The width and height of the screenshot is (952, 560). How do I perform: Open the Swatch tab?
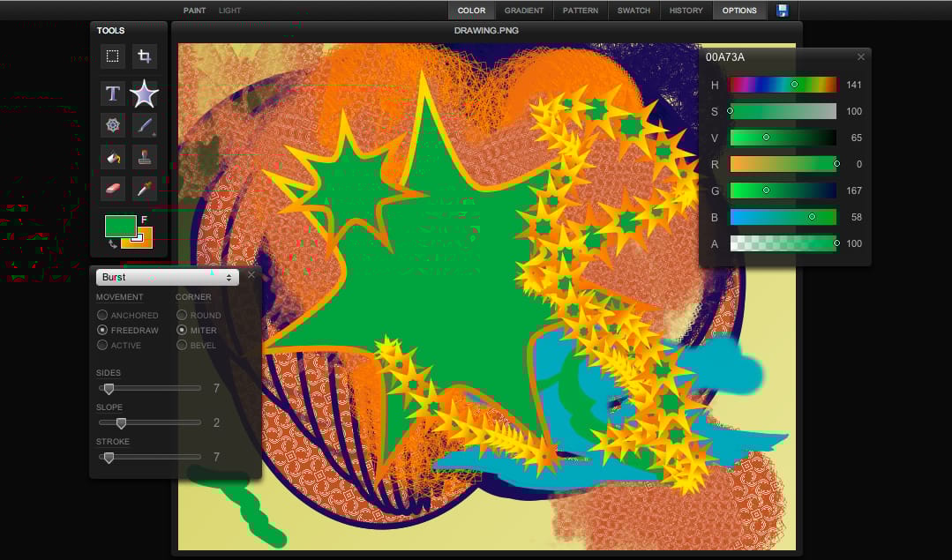633,11
